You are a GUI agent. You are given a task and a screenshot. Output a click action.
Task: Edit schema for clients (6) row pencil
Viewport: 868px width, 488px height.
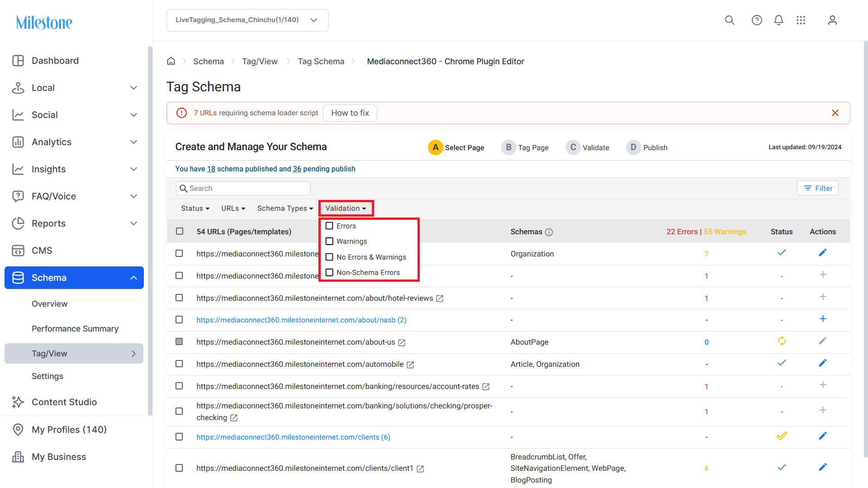pos(823,436)
